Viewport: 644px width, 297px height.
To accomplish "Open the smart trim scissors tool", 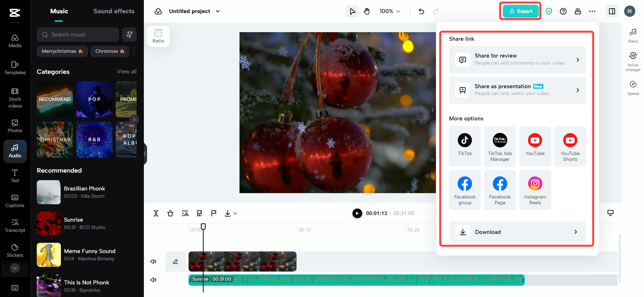I will coord(185,213).
